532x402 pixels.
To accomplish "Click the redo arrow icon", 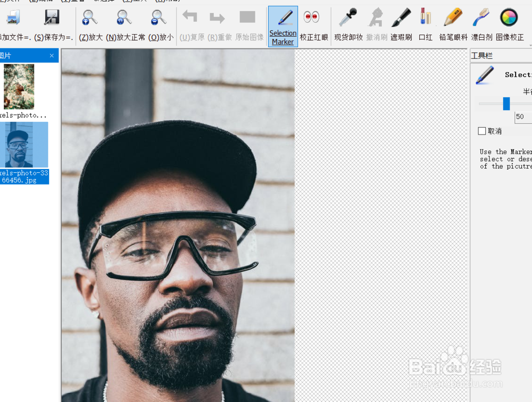I will coord(217,18).
